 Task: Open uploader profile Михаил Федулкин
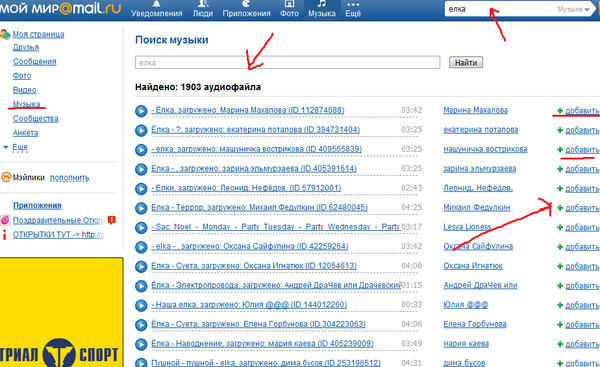tap(476, 207)
